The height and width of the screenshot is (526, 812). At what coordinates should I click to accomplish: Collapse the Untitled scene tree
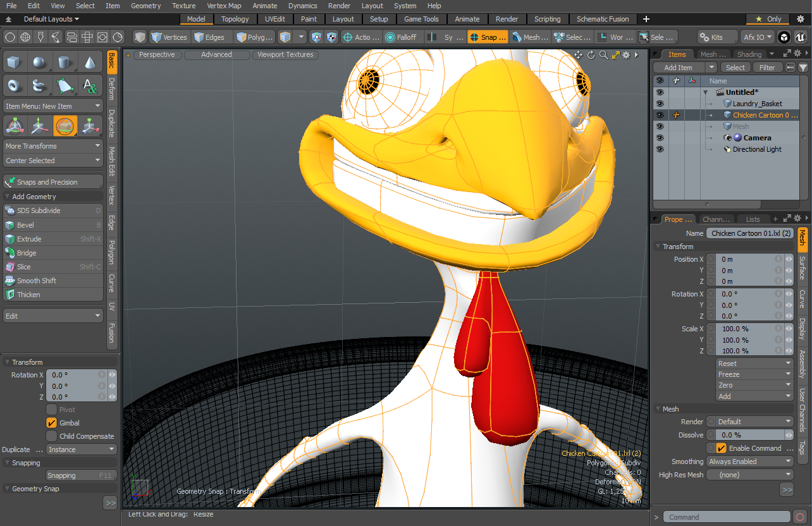[x=705, y=92]
